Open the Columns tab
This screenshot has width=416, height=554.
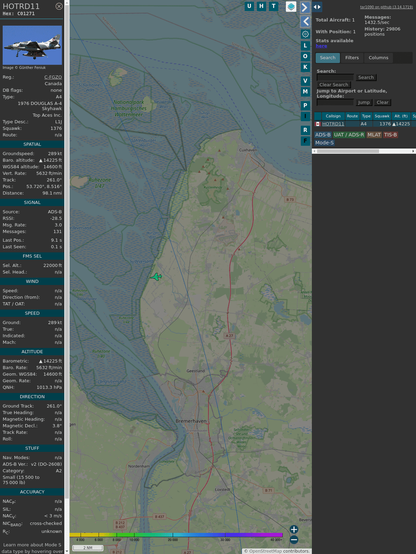click(378, 58)
